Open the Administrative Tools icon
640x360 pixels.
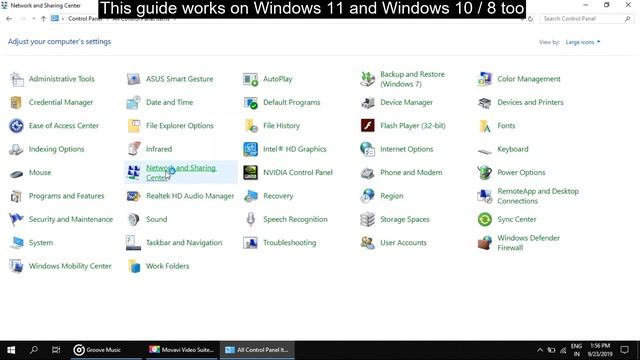(x=17, y=79)
